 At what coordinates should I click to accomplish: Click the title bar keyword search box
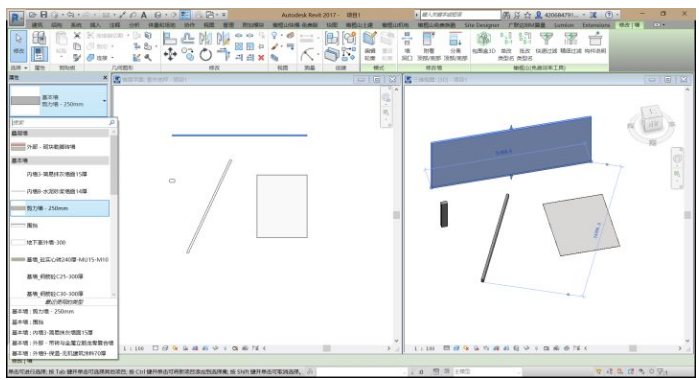coord(461,15)
